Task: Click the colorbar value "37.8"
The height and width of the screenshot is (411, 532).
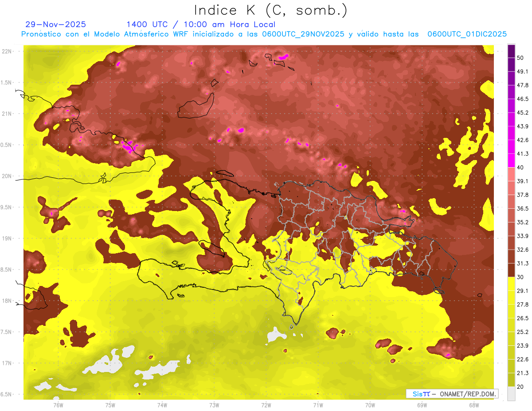Action: [x=523, y=195]
